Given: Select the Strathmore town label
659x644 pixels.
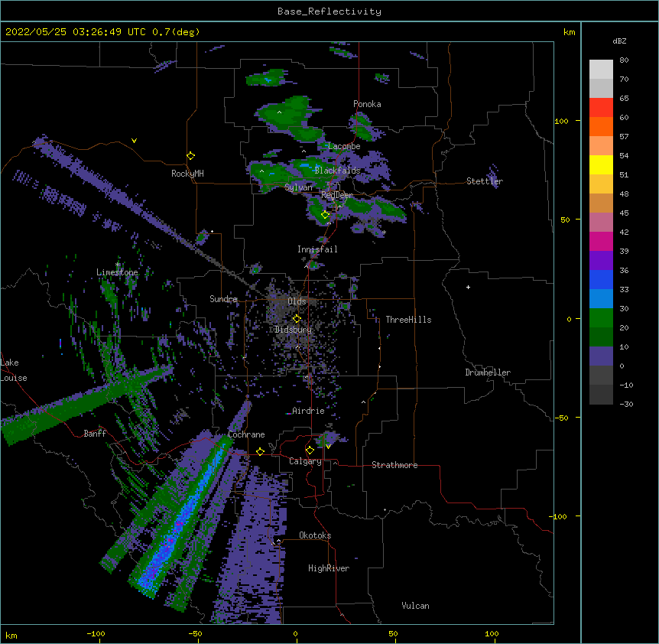Looking at the screenshot, I should click(x=394, y=465).
